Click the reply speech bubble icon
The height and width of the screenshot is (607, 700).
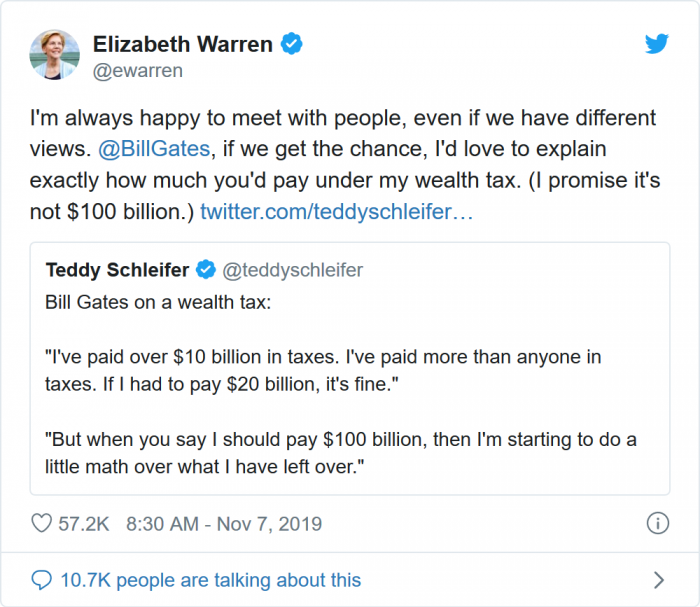pos(42,580)
